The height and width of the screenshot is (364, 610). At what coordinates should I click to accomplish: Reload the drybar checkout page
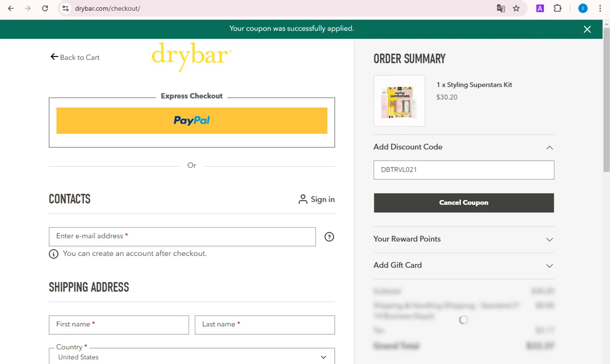pos(45,8)
